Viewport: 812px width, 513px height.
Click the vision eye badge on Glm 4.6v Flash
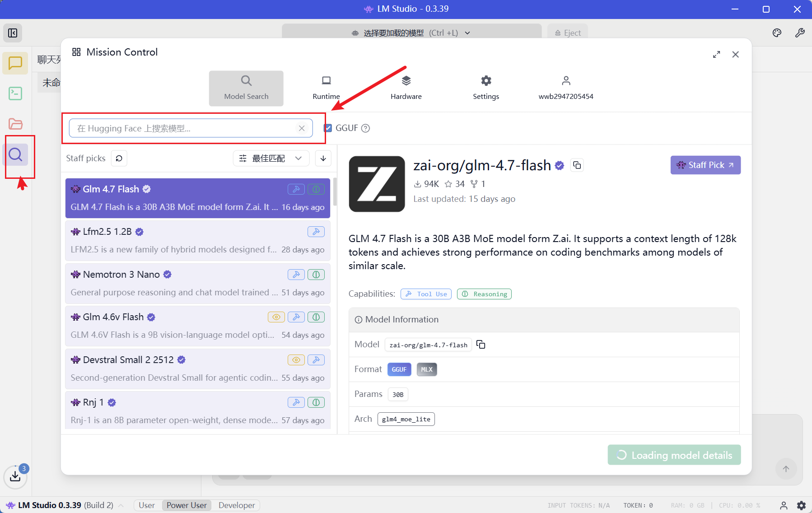276,317
